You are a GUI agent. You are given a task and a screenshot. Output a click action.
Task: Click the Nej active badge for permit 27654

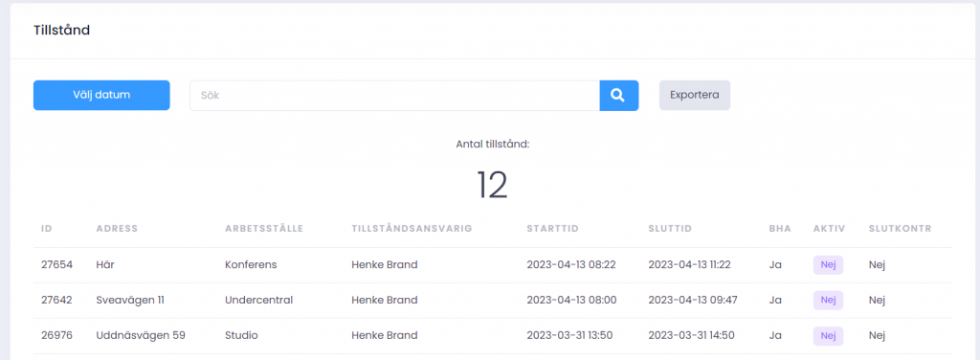pyautogui.click(x=828, y=264)
